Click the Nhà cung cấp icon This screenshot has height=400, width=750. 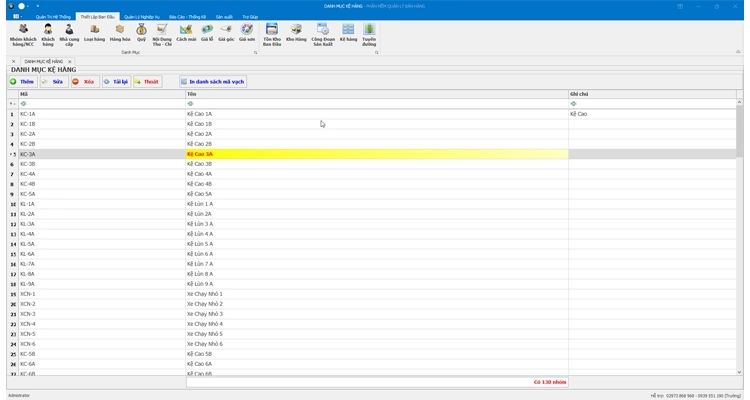point(69,34)
